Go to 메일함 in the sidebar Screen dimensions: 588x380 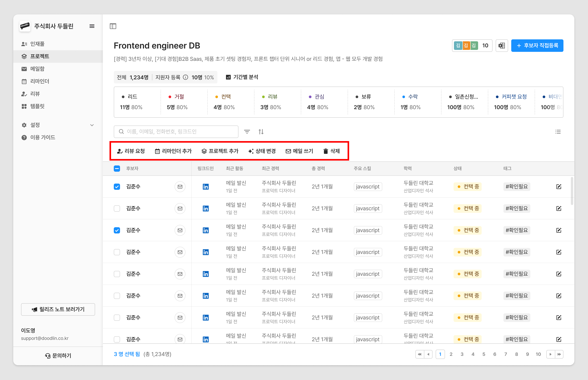coord(37,69)
